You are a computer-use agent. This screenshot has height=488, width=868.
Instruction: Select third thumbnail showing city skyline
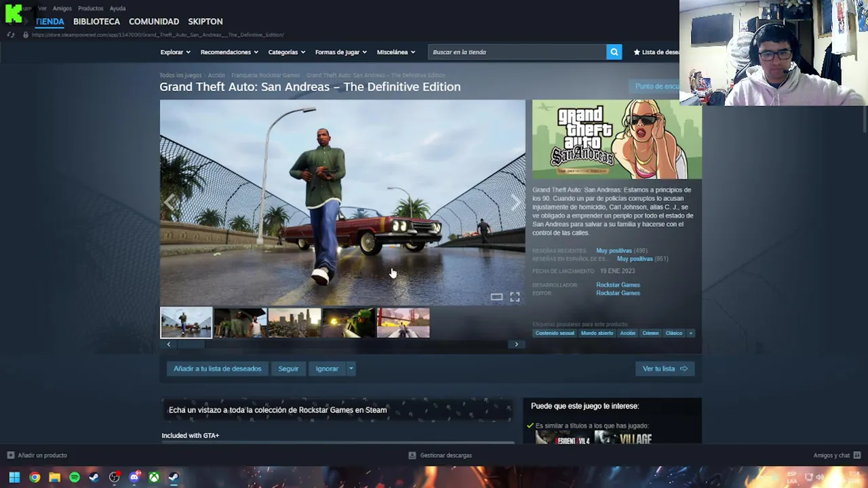[x=294, y=323]
